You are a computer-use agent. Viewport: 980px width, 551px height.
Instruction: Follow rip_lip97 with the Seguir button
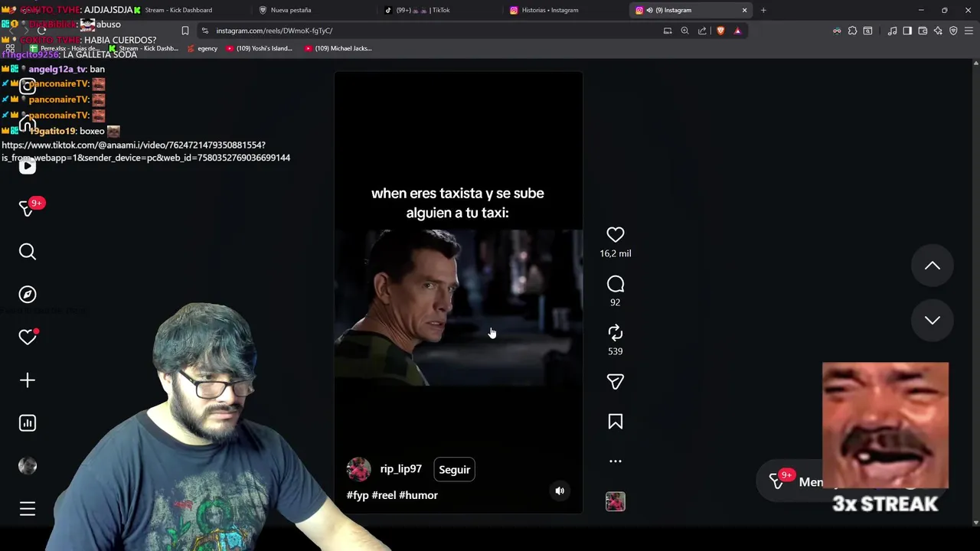coord(454,469)
